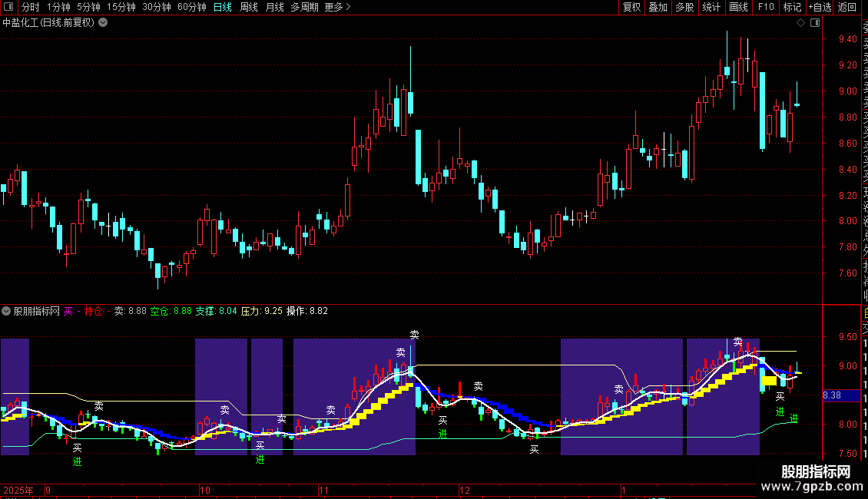868x499 pixels.
Task: Click the 股朋指标网 indicator name label
Action: [37, 311]
